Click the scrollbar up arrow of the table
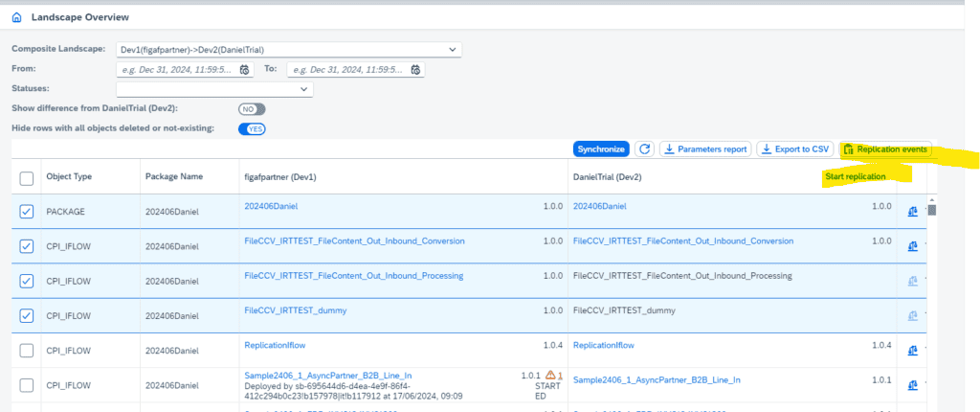980x412 pixels. click(931, 199)
